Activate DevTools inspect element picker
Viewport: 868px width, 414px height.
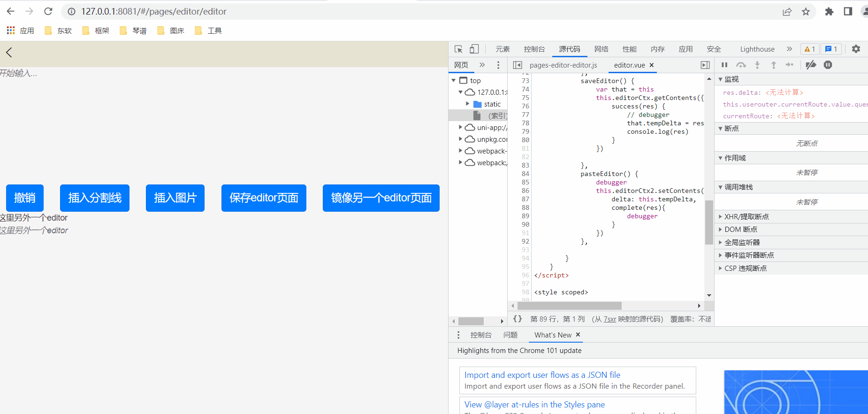click(x=458, y=49)
